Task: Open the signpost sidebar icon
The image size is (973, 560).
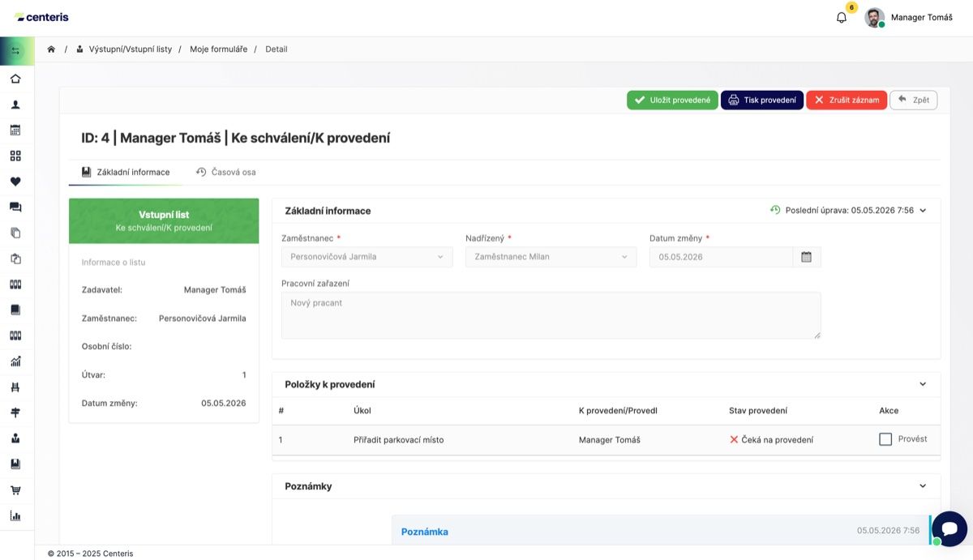Action: pyautogui.click(x=15, y=413)
